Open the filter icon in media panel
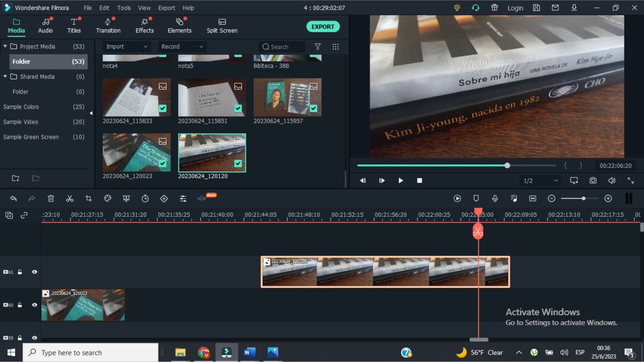644x362 pixels. click(318, 47)
